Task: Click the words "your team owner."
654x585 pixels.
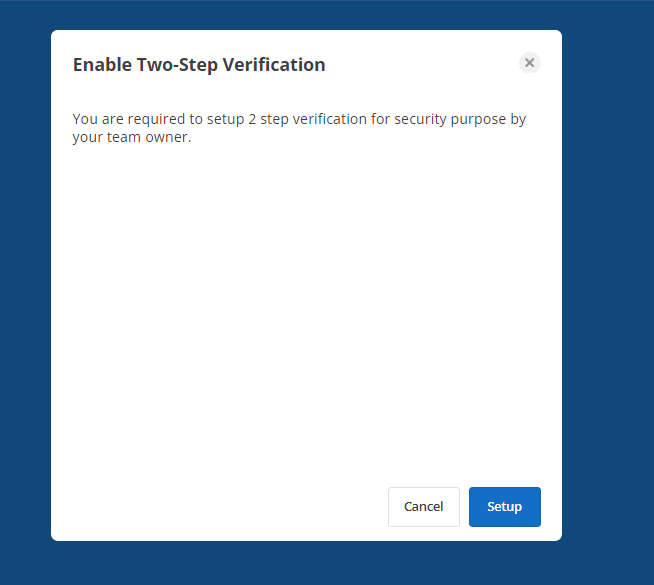Action: click(x=132, y=138)
